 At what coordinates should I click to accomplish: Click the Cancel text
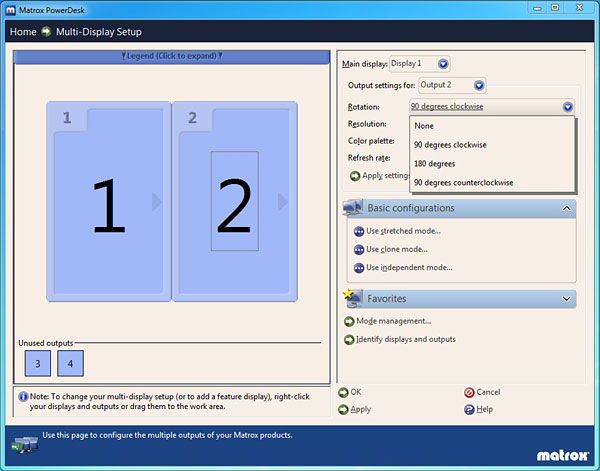click(x=488, y=392)
